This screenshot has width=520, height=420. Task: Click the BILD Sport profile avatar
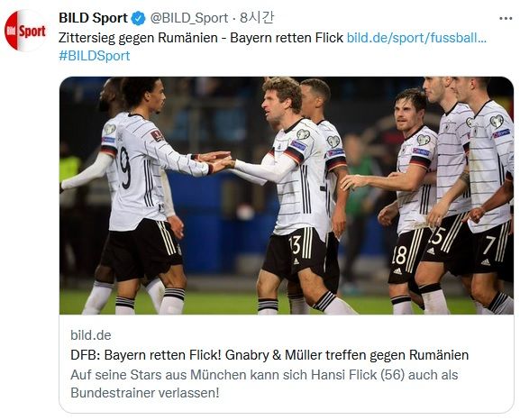coord(25,31)
